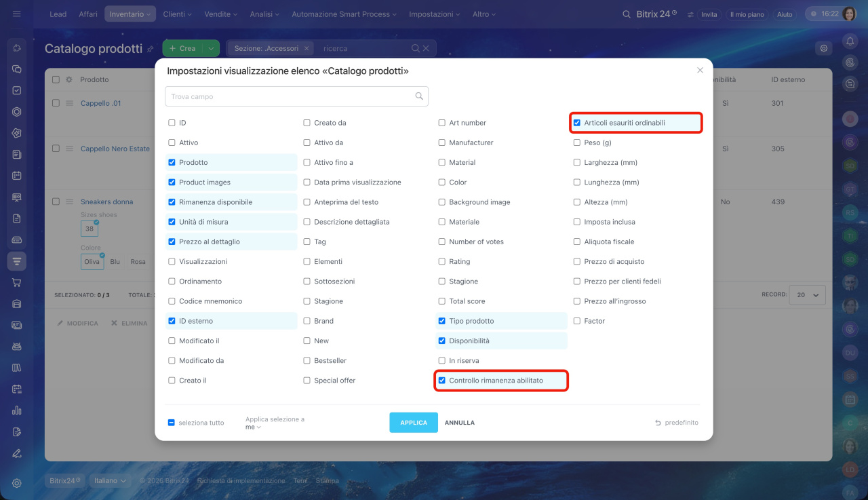Select the Blu color option
This screenshot has height=500, width=868.
click(x=115, y=262)
